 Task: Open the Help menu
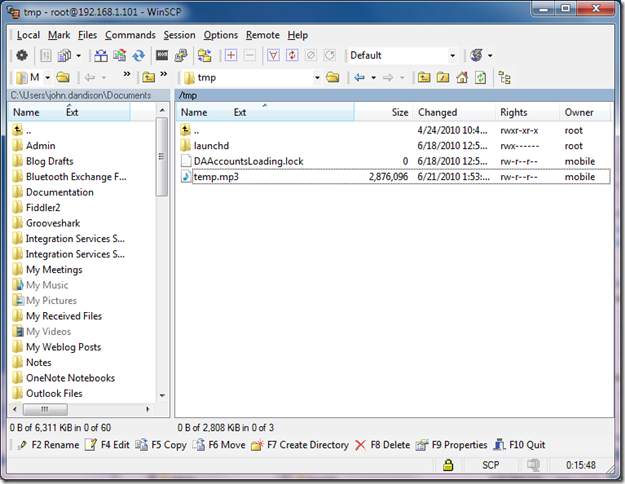pyautogui.click(x=298, y=35)
